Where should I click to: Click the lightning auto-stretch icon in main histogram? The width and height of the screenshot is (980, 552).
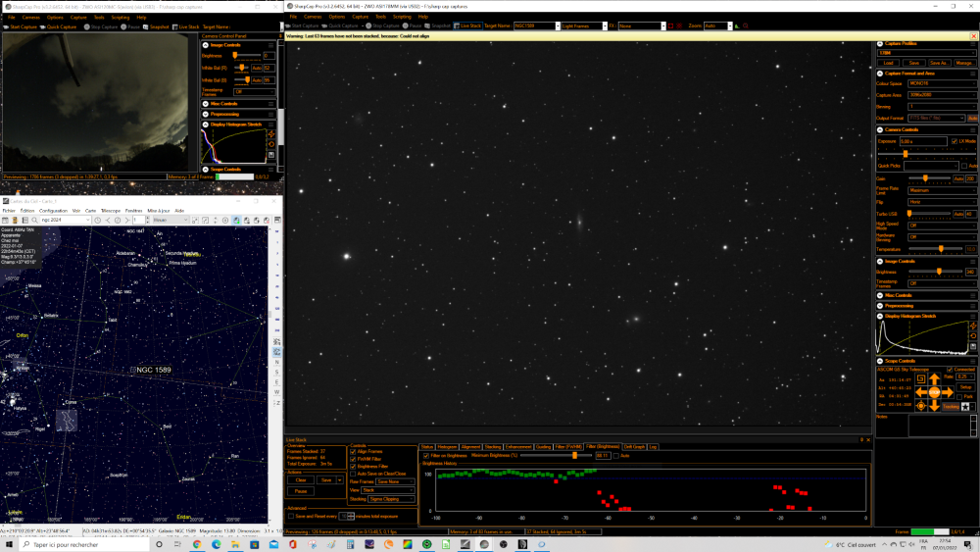pos(974,326)
